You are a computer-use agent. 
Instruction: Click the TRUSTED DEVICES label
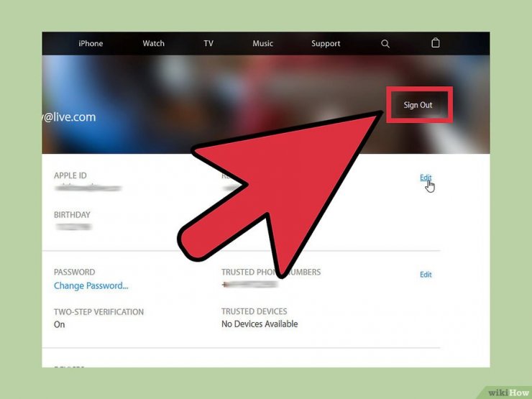(254, 311)
